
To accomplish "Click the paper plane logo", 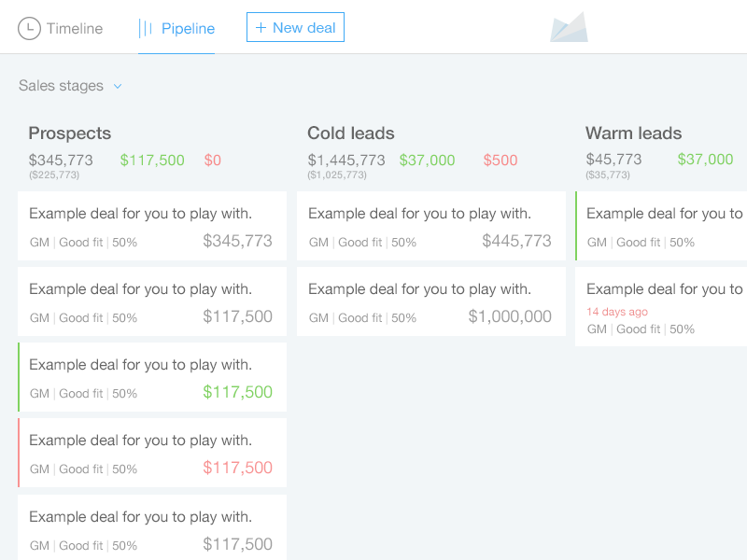I will click(569, 28).
